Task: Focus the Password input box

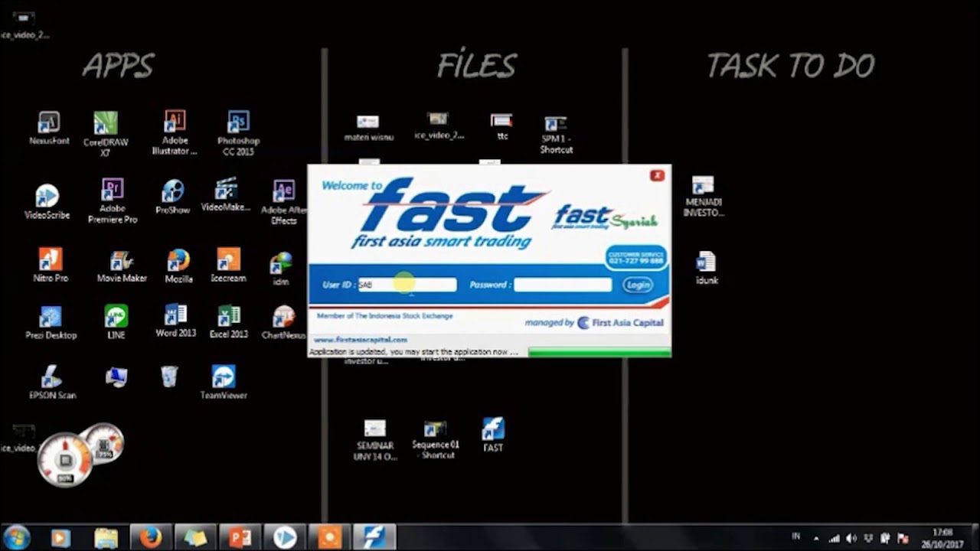Action: pyautogui.click(x=563, y=285)
